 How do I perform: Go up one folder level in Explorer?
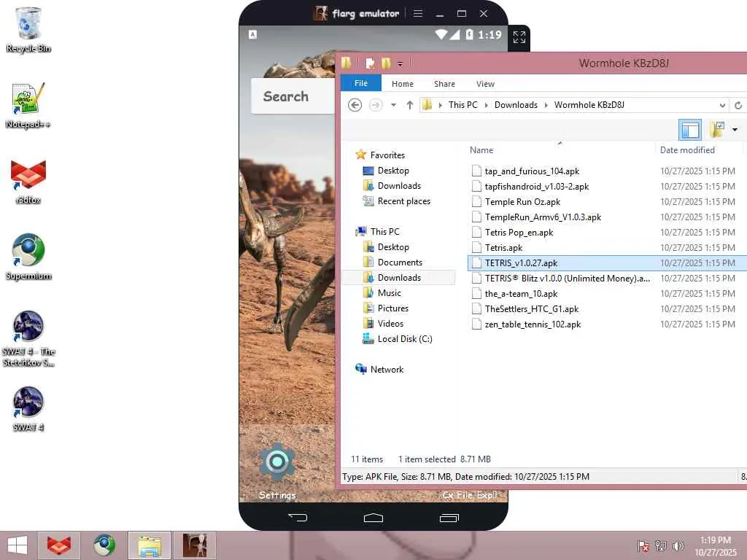click(410, 105)
